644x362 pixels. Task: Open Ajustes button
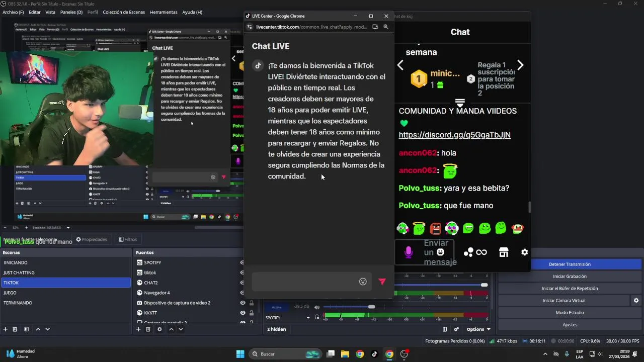coord(570,325)
